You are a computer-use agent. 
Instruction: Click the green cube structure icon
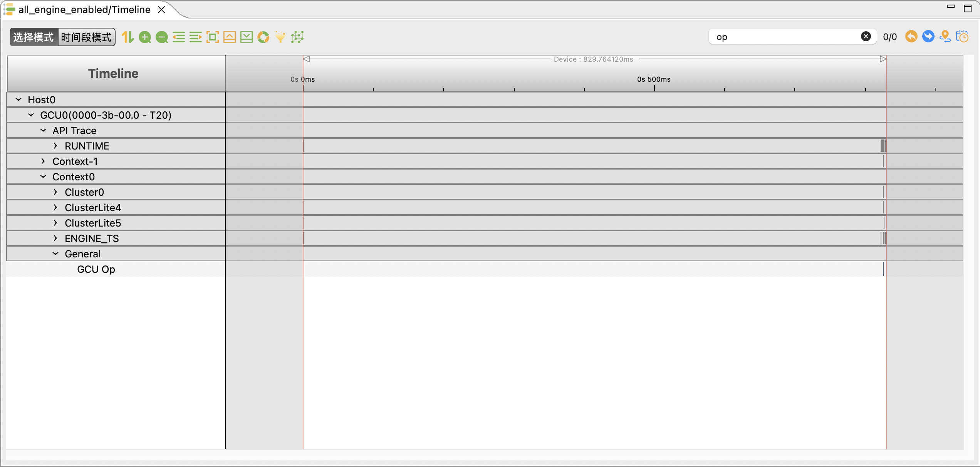(297, 37)
